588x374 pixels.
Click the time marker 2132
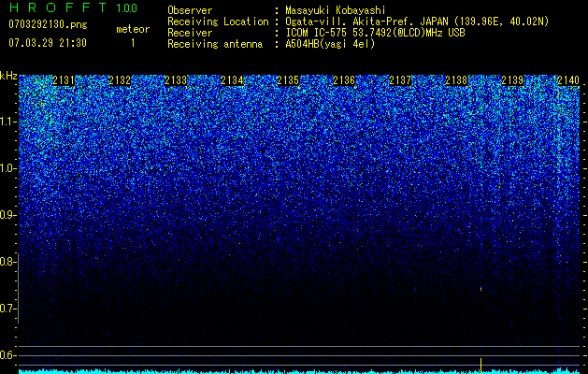pos(120,80)
